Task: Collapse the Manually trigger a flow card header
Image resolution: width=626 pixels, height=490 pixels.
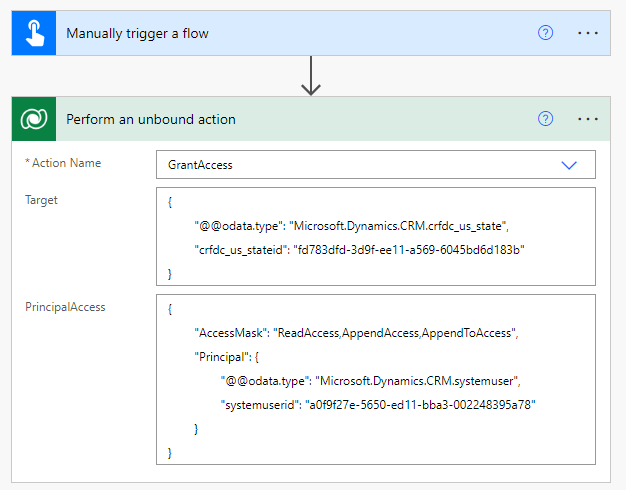Action: click(x=311, y=33)
